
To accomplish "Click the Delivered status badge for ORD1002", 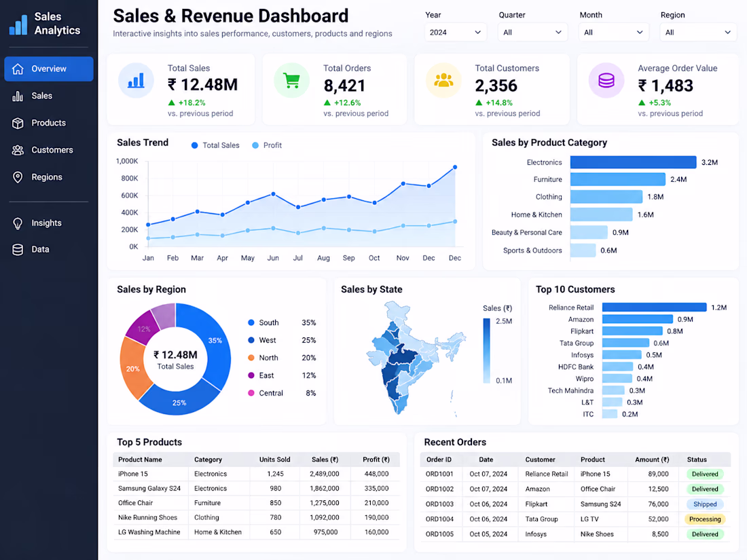I will (705, 489).
